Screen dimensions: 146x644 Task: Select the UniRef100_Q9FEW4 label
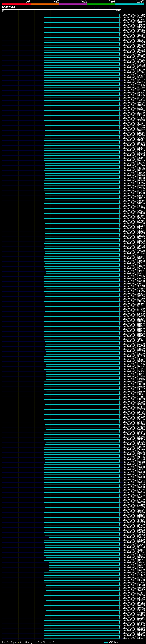pyautogui.click(x=134, y=93)
